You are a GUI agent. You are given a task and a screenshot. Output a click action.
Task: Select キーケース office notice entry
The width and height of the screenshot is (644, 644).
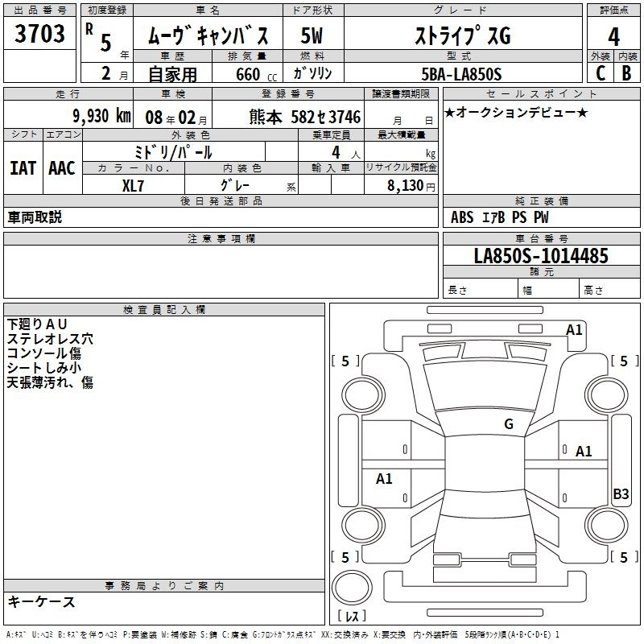pos(42,601)
